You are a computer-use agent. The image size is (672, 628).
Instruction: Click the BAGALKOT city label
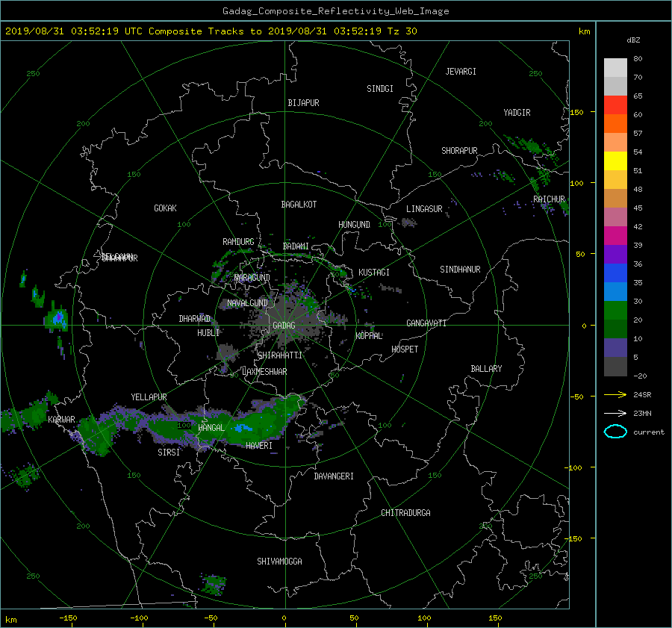(x=299, y=205)
